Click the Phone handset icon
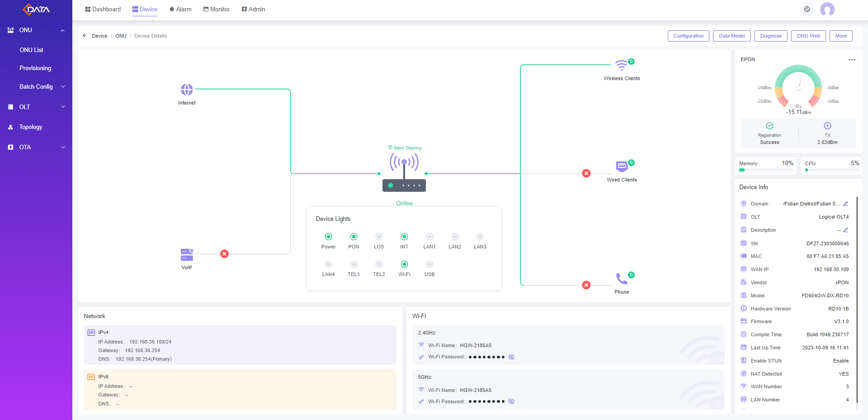The image size is (868, 420). point(622,278)
